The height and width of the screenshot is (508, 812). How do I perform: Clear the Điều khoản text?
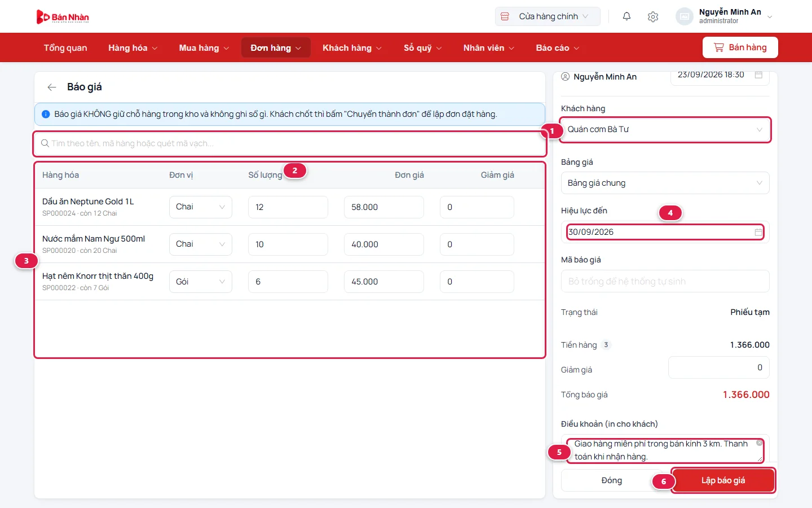click(x=760, y=443)
